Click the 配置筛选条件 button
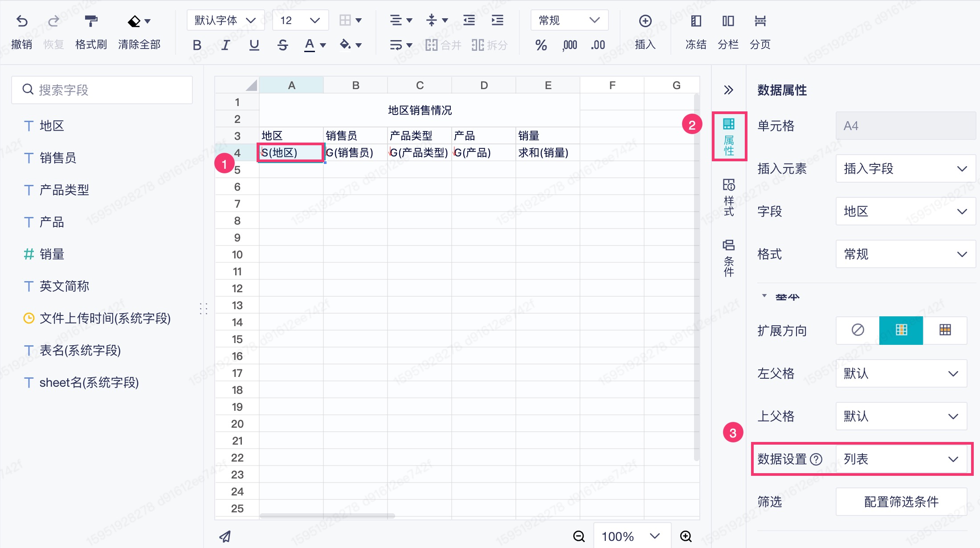Image resolution: width=980 pixels, height=548 pixels. pos(901,502)
